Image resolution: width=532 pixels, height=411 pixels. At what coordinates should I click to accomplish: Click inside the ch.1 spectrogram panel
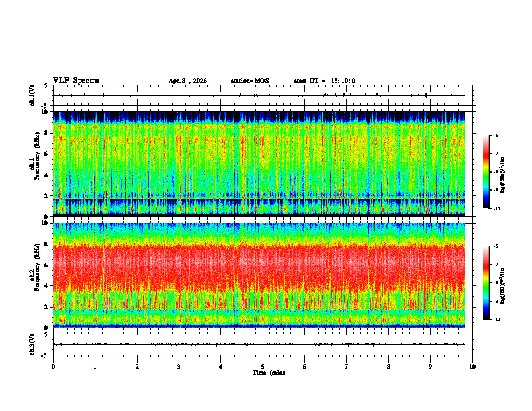click(259, 164)
